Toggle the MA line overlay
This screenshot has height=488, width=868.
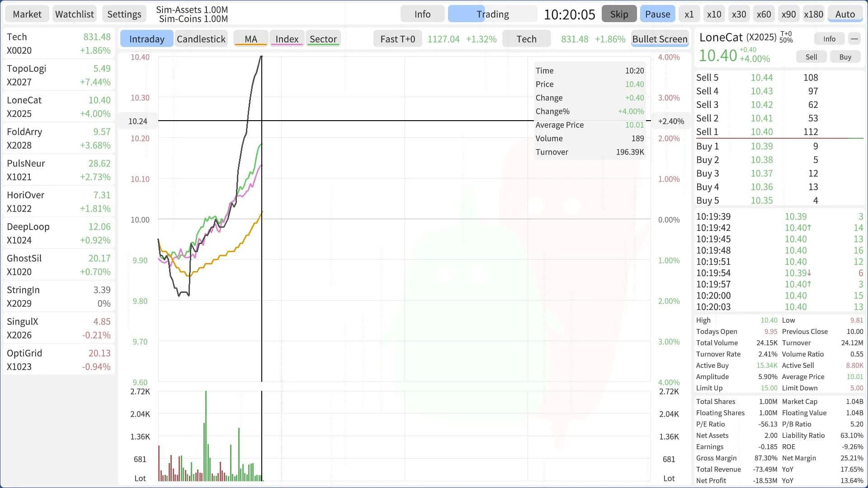[x=250, y=39]
